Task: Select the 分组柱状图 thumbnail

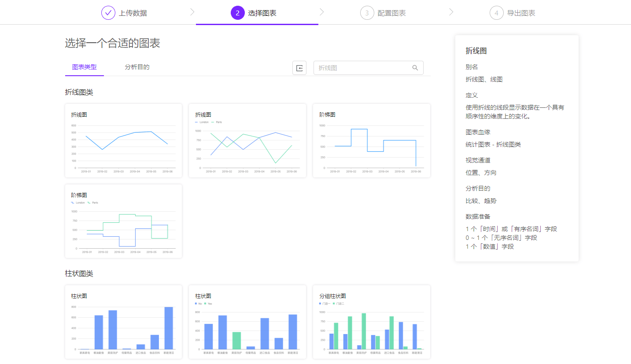Action: 371,322
